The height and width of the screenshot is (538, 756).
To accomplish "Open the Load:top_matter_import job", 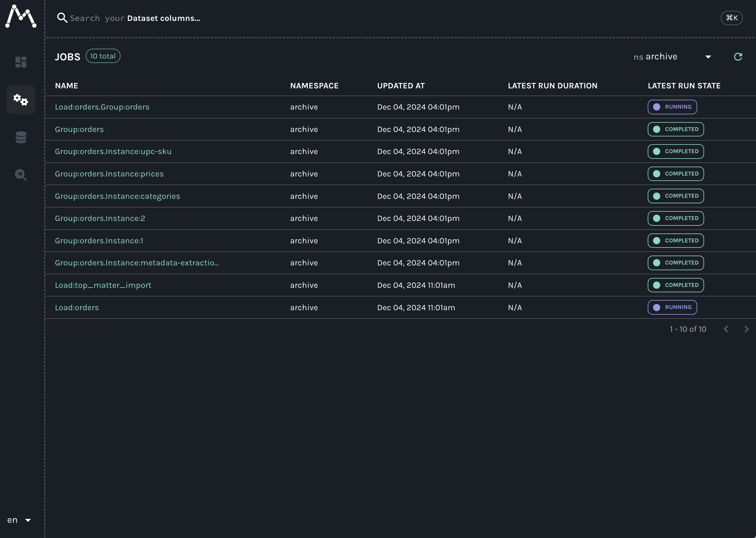I will coord(103,285).
